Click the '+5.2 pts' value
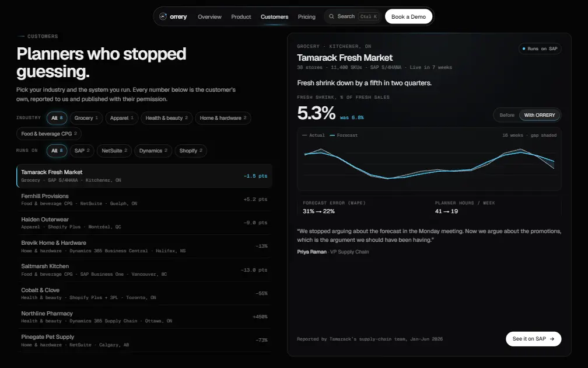 (x=256, y=199)
